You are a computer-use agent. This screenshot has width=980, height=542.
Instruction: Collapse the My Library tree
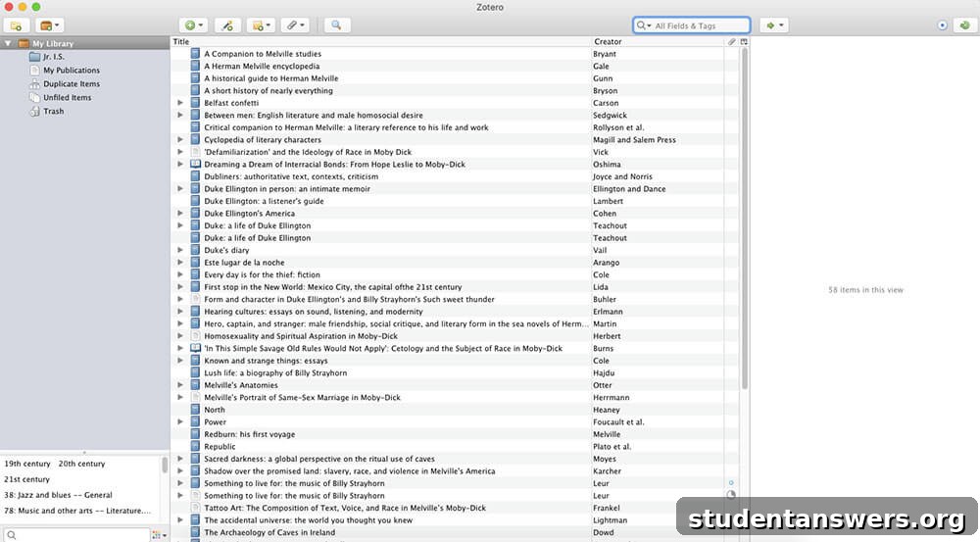pos(8,44)
